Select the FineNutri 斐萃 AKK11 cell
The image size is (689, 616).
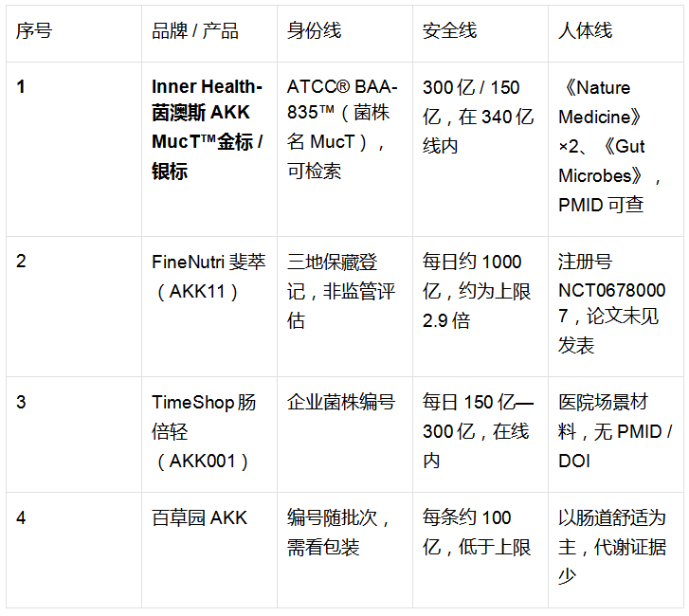(209, 306)
